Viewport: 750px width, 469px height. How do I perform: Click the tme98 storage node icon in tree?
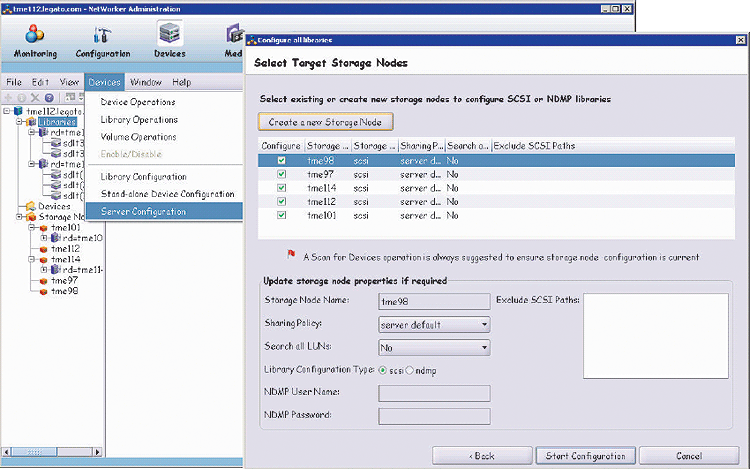(44, 291)
